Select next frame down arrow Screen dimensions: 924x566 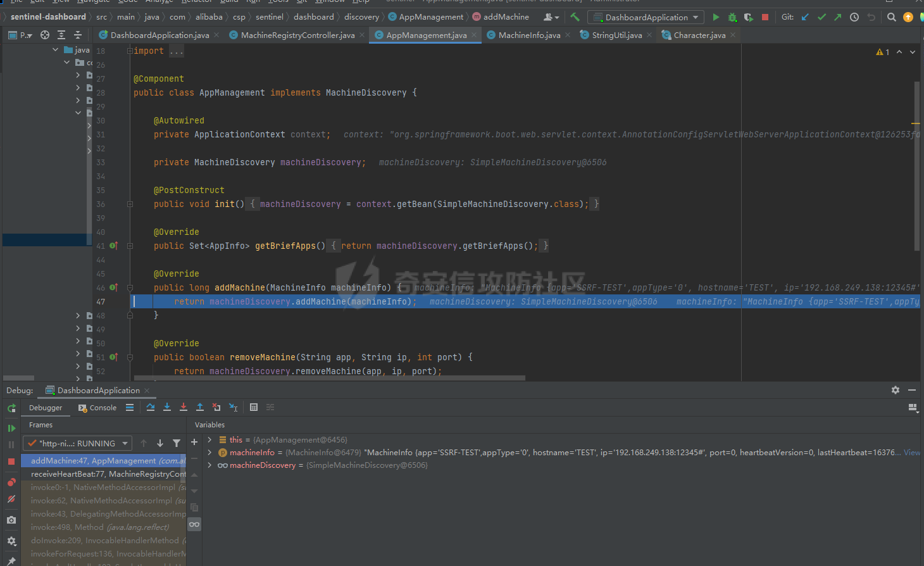click(160, 443)
